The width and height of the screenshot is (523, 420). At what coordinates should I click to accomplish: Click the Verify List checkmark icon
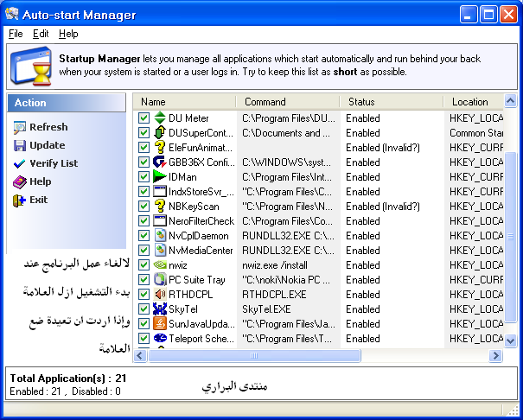(19, 163)
